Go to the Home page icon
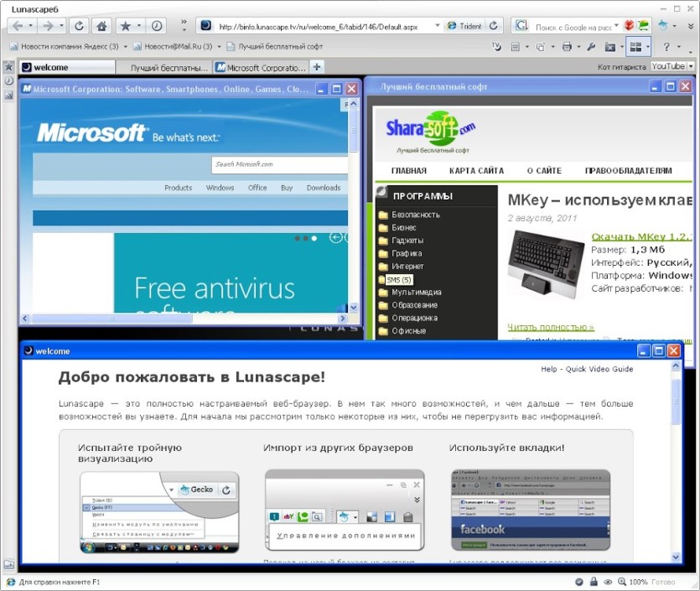The image size is (700, 591). click(101, 26)
